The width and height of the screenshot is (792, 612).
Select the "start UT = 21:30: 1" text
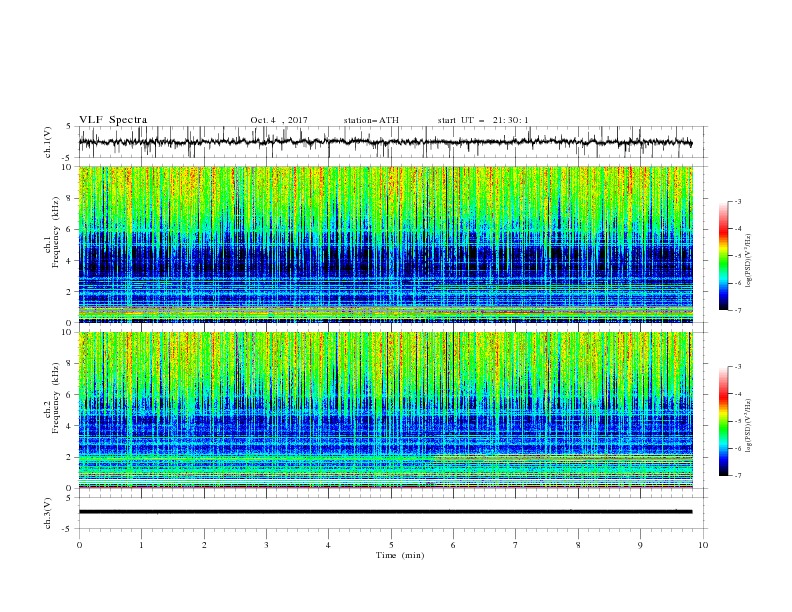coord(483,120)
